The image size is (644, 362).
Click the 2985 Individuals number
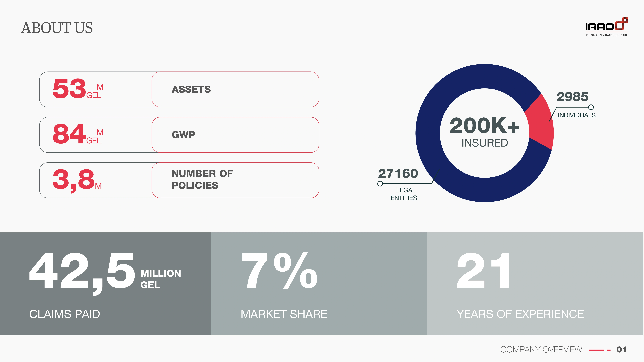coord(573,97)
